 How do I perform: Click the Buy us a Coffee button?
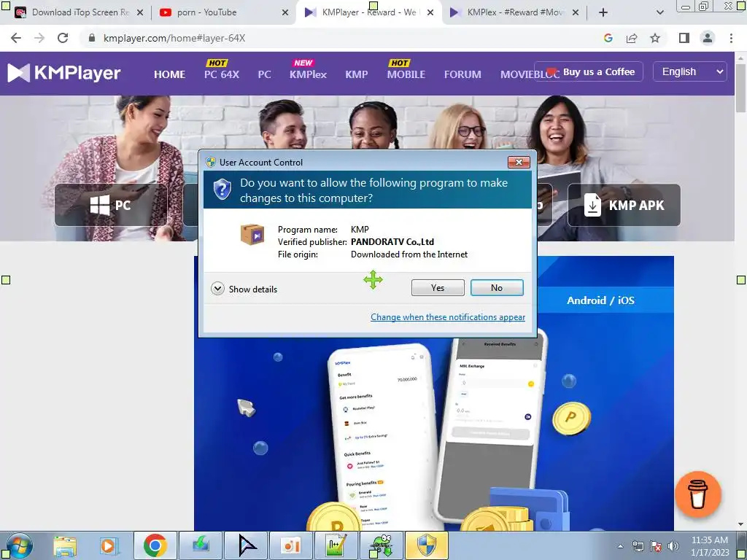click(589, 72)
